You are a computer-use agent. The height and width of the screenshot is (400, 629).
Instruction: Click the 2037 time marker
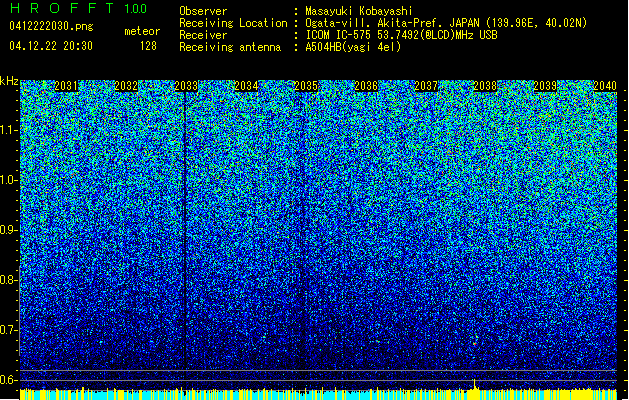pos(426,86)
